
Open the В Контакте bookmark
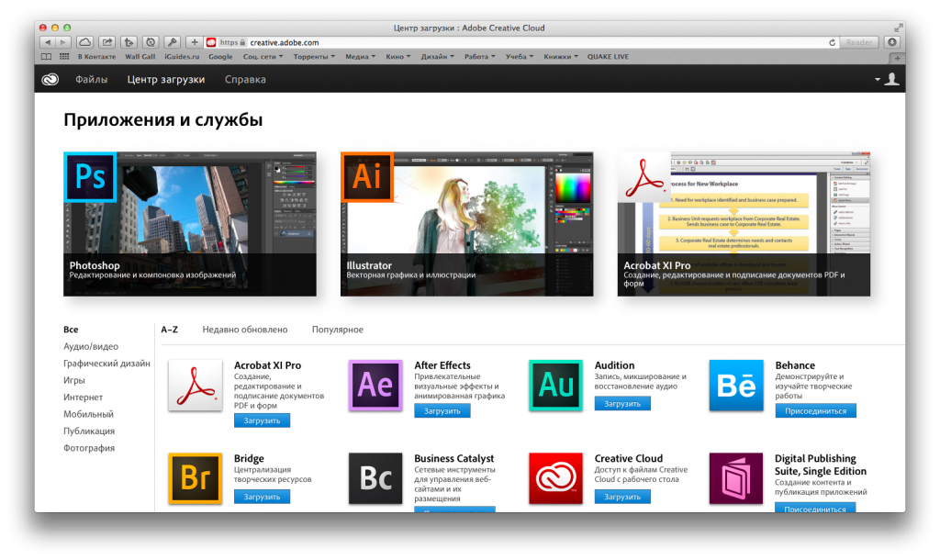96,57
